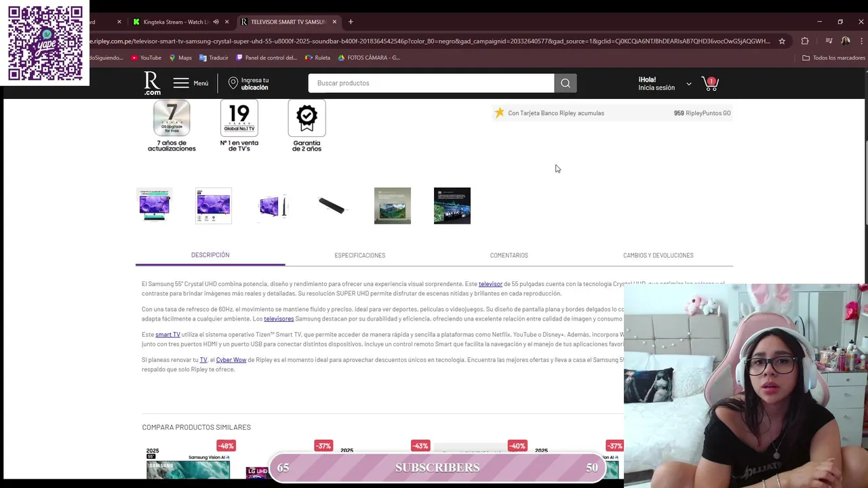
Task: Select the DESCRIPCIÓN tab
Action: pos(210,255)
